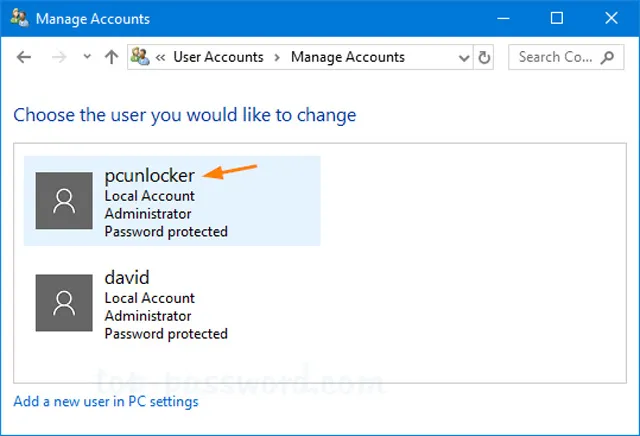Refresh the Manage Accounts page
Image resolution: width=640 pixels, height=436 pixels.
pyautogui.click(x=484, y=57)
